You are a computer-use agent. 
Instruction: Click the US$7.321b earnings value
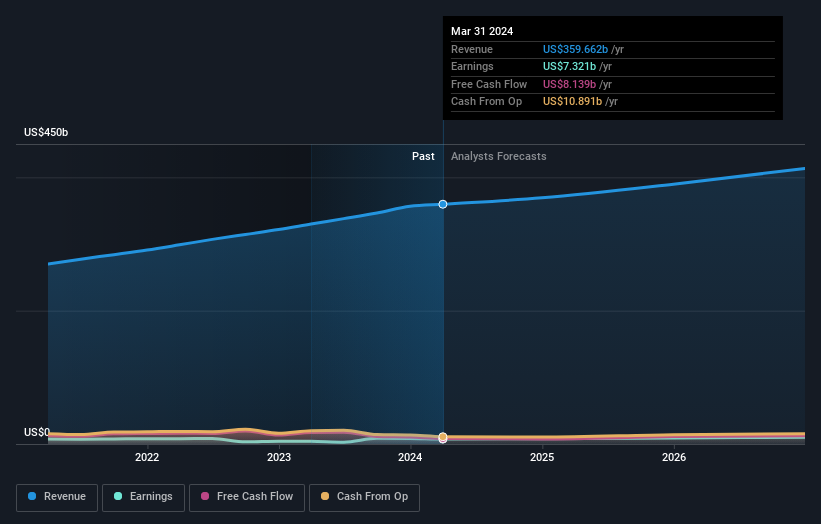(x=569, y=66)
